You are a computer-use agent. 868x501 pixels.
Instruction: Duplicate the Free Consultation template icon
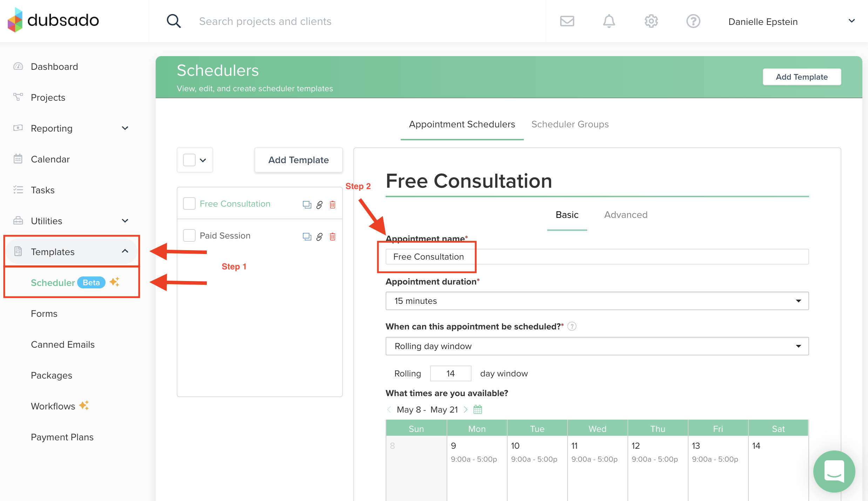[307, 205]
